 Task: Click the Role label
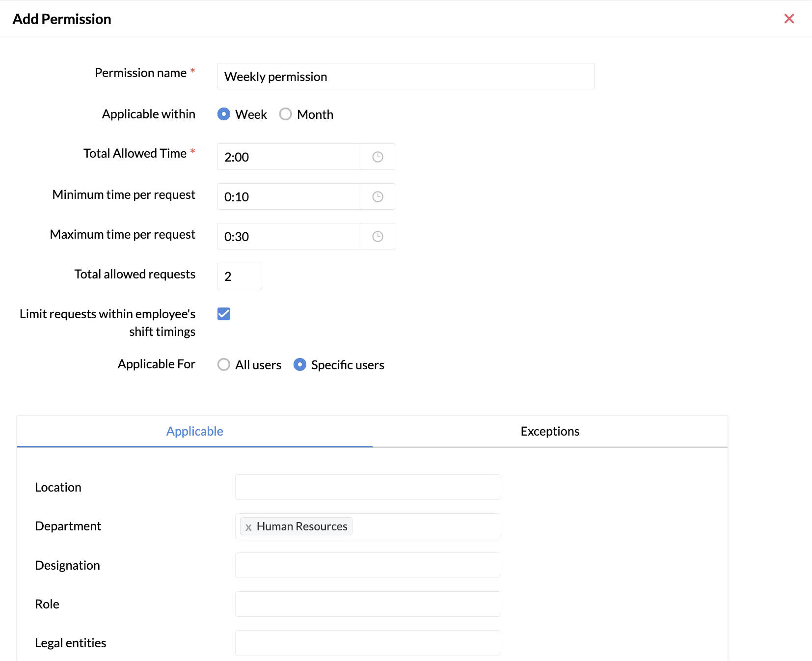coord(47,604)
